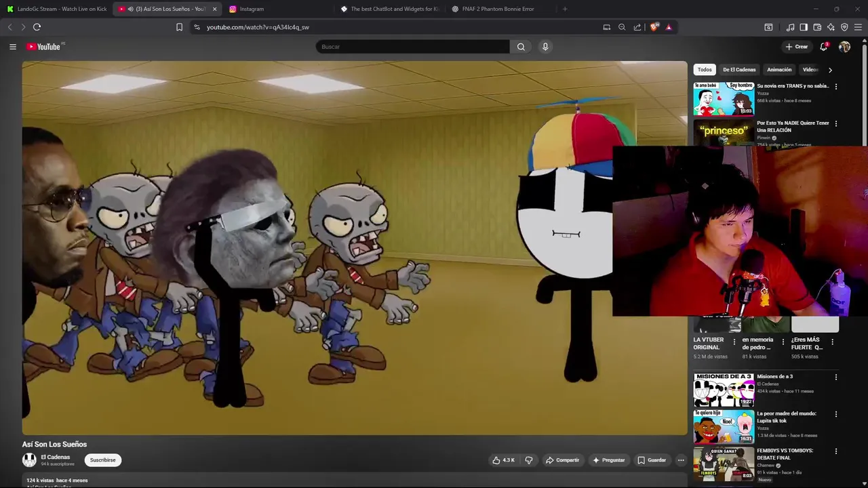Open FEMBOYS VS TOMBOYS video thumbnail
The width and height of the screenshot is (868, 488).
[x=724, y=464]
